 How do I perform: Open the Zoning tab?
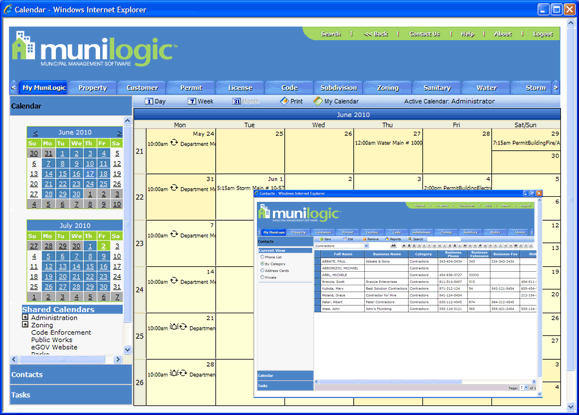point(388,88)
